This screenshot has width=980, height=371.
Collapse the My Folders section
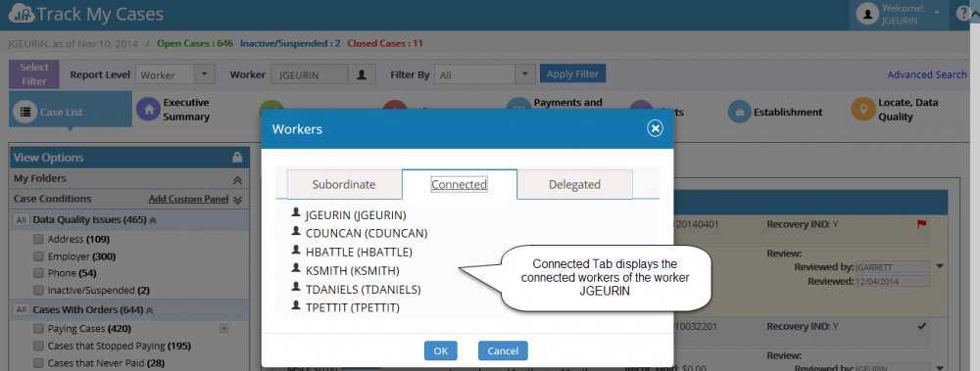237,179
